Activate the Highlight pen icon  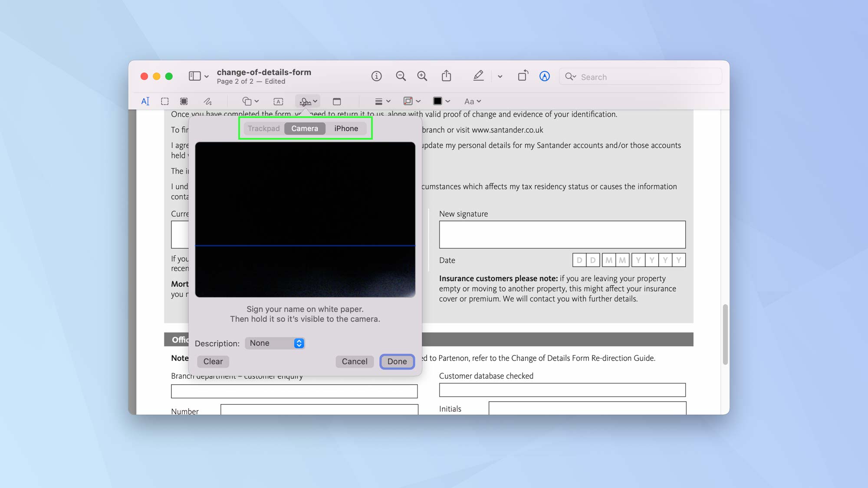tap(478, 75)
